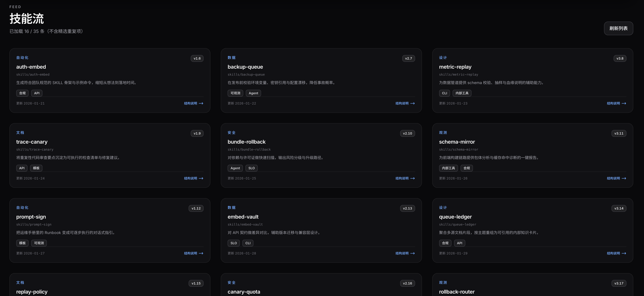
Task: Click the skills/auth-embed path text
Action: click(x=33, y=75)
